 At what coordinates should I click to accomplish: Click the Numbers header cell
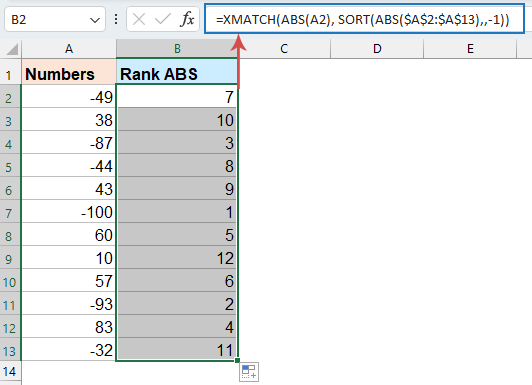(x=69, y=72)
